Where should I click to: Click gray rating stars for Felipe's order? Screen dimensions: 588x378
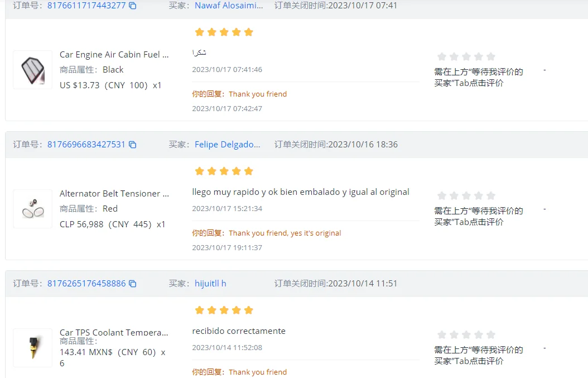pyautogui.click(x=466, y=195)
